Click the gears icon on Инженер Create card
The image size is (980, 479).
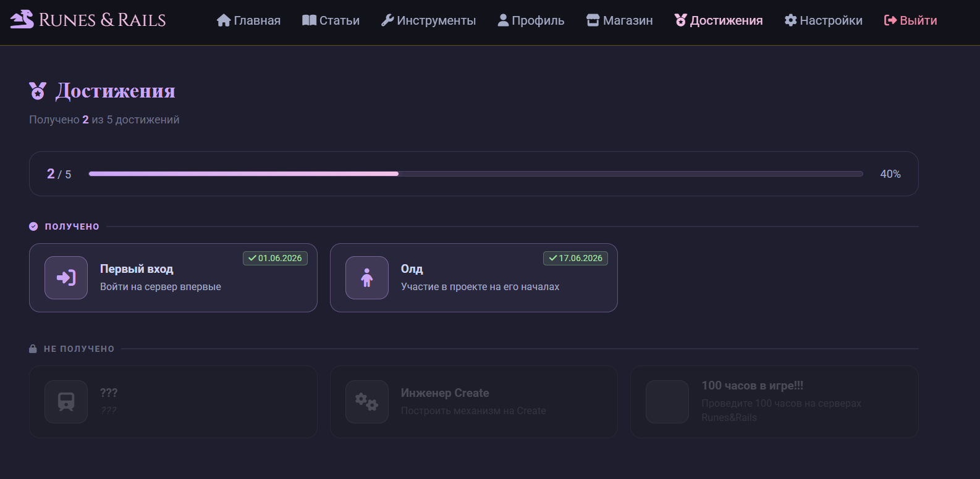coord(367,402)
